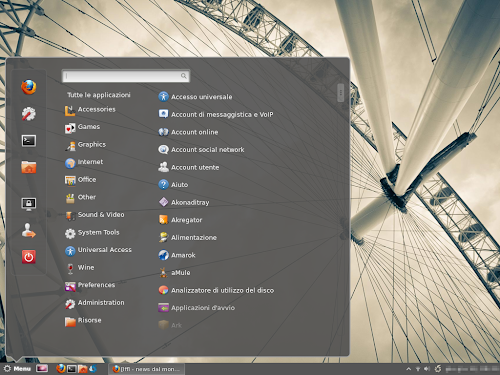Click the log out user icon
This screenshot has height=375, width=500.
[29, 230]
